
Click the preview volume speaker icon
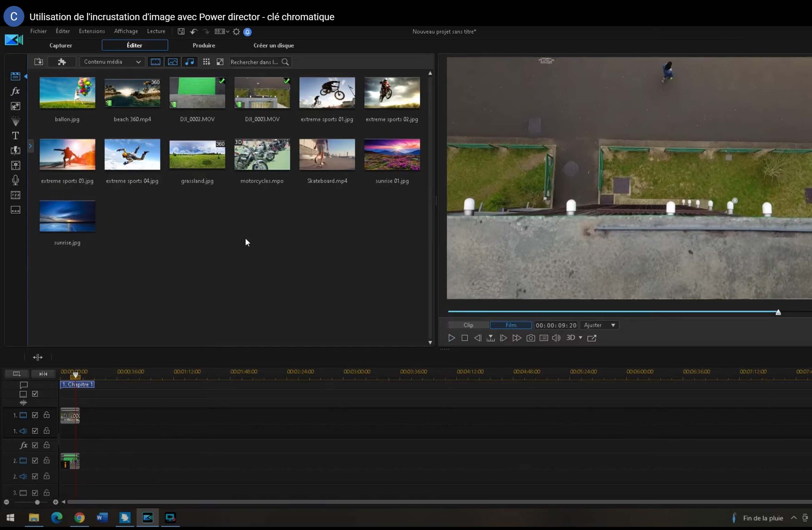(556, 338)
